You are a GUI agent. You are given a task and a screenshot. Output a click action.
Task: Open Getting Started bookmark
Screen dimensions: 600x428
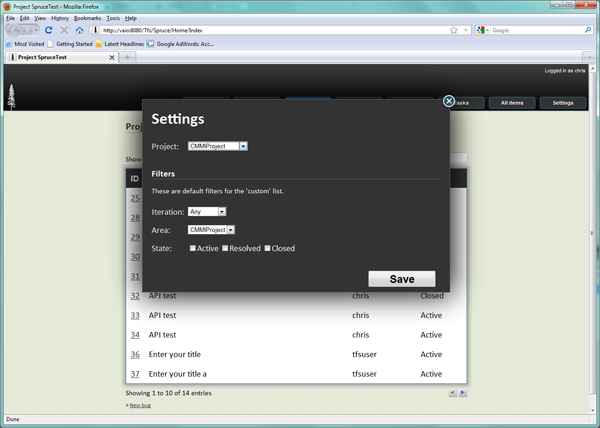point(70,44)
